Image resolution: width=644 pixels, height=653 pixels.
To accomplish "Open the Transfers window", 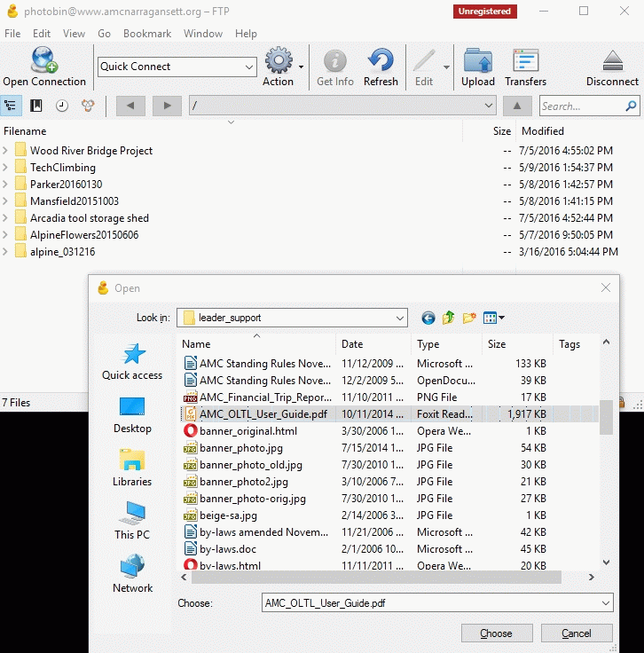I will tap(525, 67).
